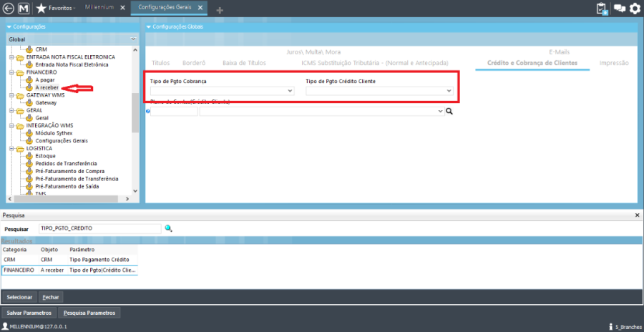Collapse the GATEWAY WMS tree folder
This screenshot has width=644, height=332.
[11, 95]
